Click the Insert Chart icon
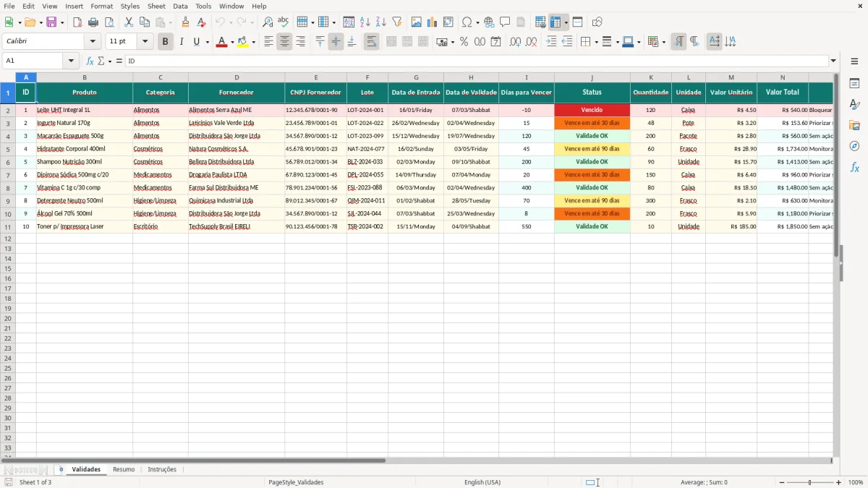The image size is (868, 488). pos(433,22)
